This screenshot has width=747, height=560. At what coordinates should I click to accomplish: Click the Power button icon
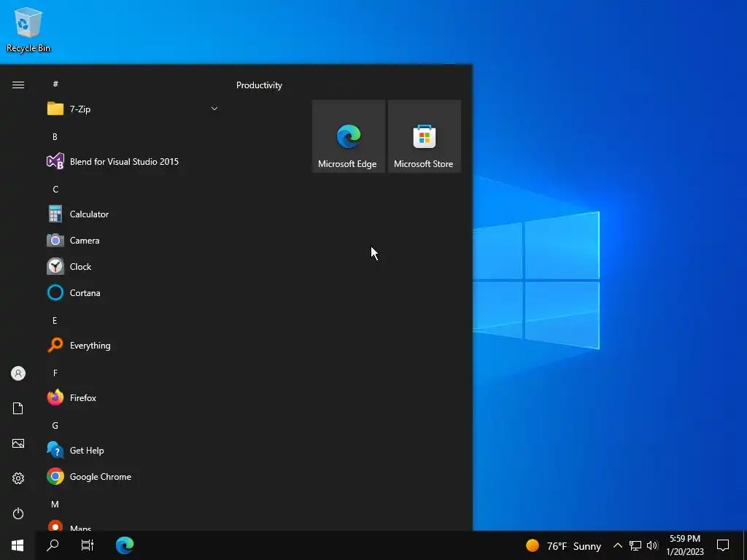18,513
